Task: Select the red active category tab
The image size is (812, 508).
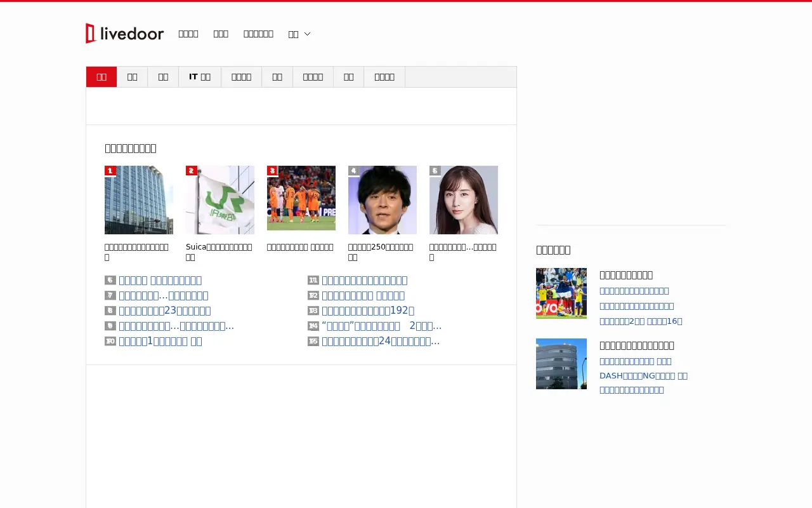Action: coord(101,77)
